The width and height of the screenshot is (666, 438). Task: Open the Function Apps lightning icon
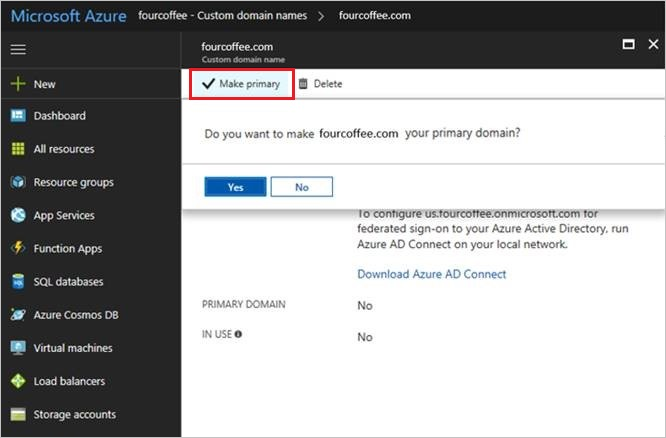[x=18, y=248]
